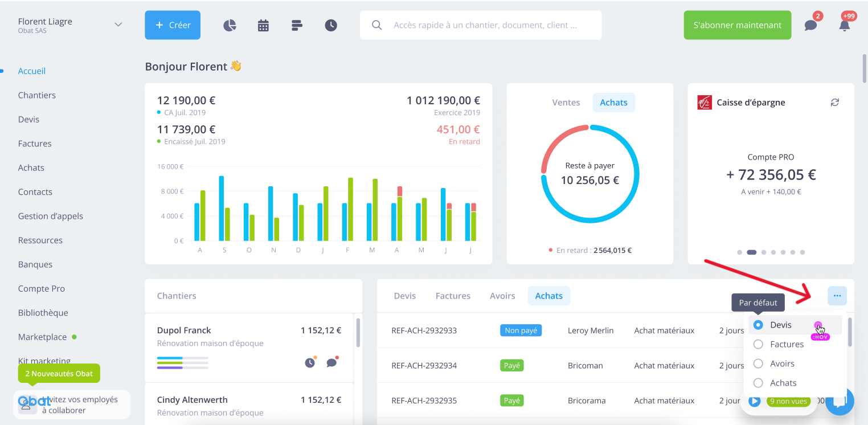Refresh the Caisse d'épargne bank account
This screenshot has width=868, height=425.
(835, 103)
